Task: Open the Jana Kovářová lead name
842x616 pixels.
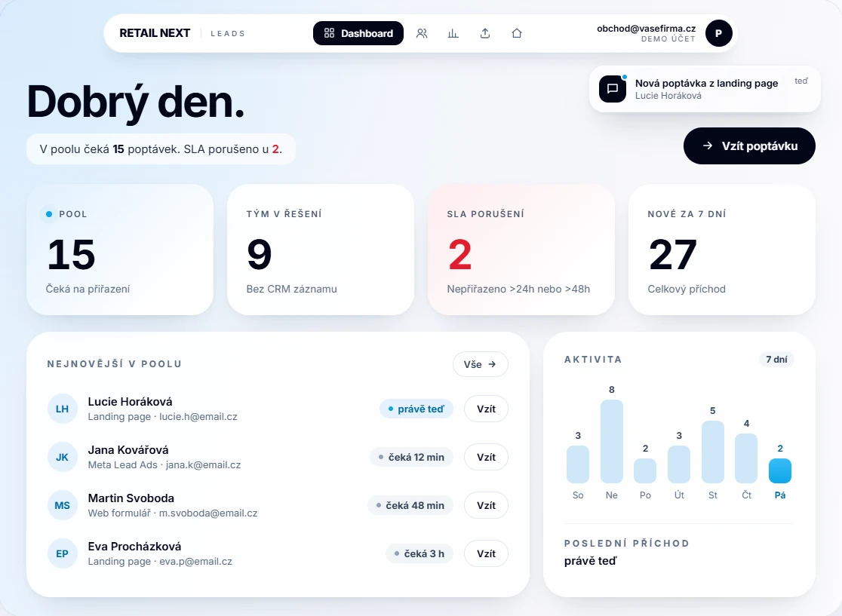Action: click(128, 449)
